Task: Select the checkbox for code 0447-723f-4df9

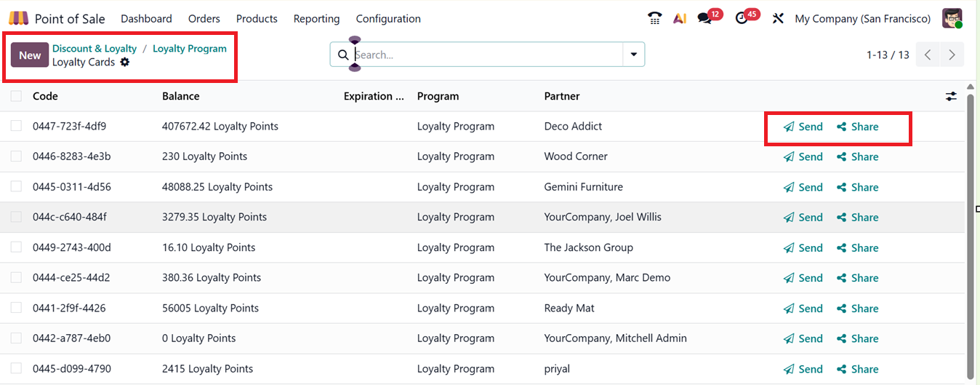Action: pos(16,126)
